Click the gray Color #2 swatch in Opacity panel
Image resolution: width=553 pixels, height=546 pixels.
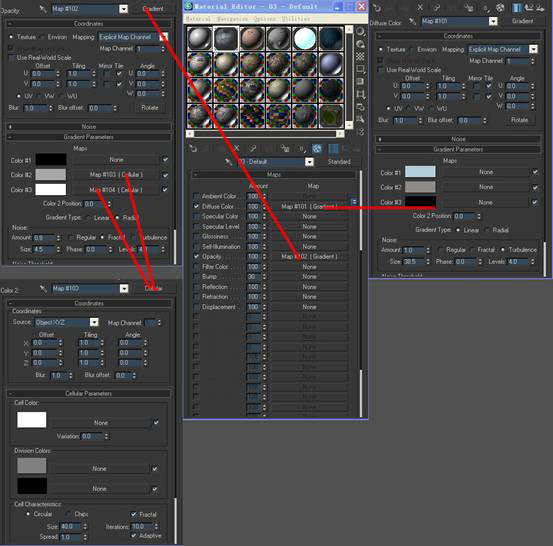click(50, 175)
